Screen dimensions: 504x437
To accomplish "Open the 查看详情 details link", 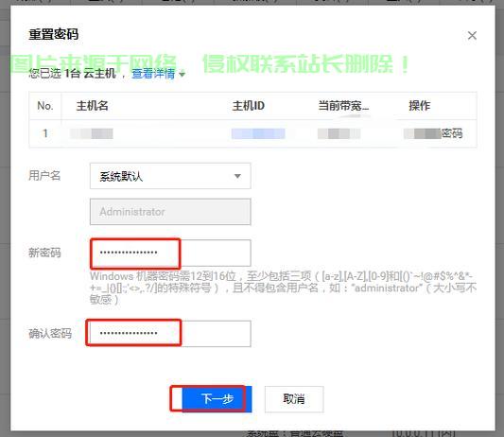I will point(153,74).
